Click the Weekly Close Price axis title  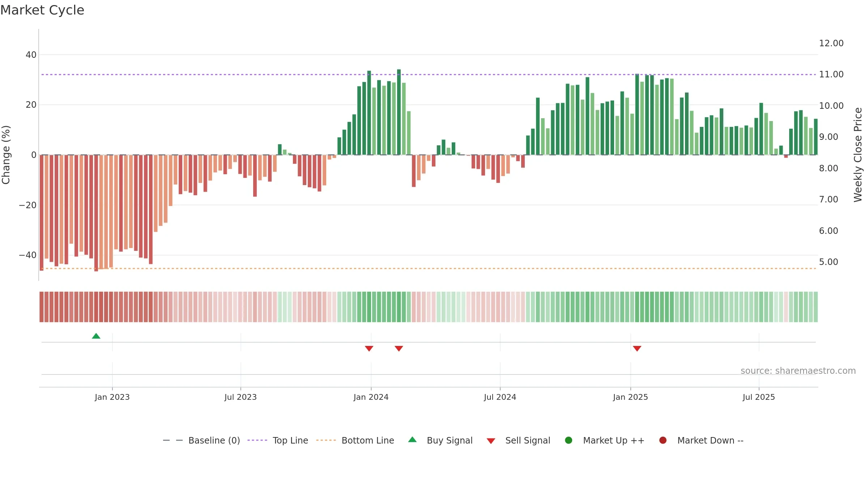pyautogui.click(x=858, y=155)
